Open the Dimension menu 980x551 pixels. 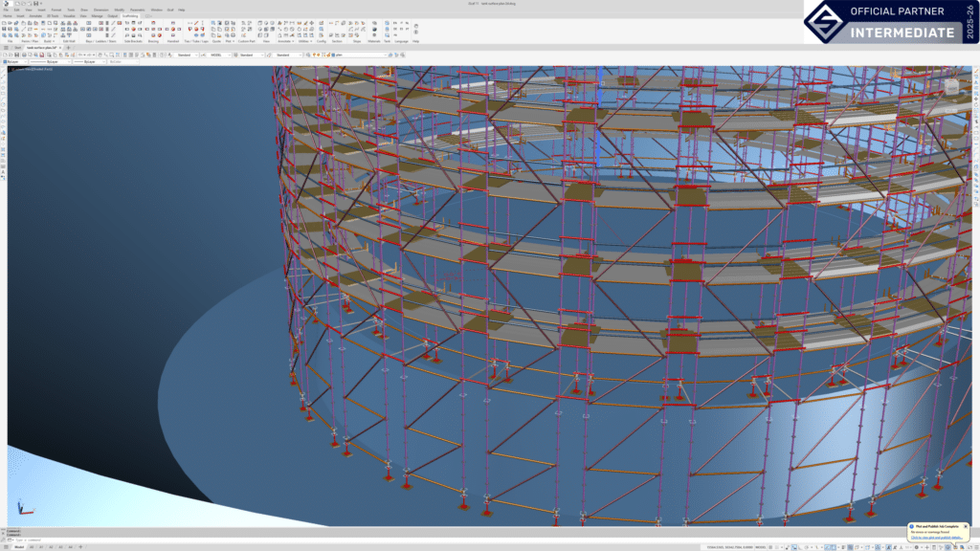coord(101,10)
